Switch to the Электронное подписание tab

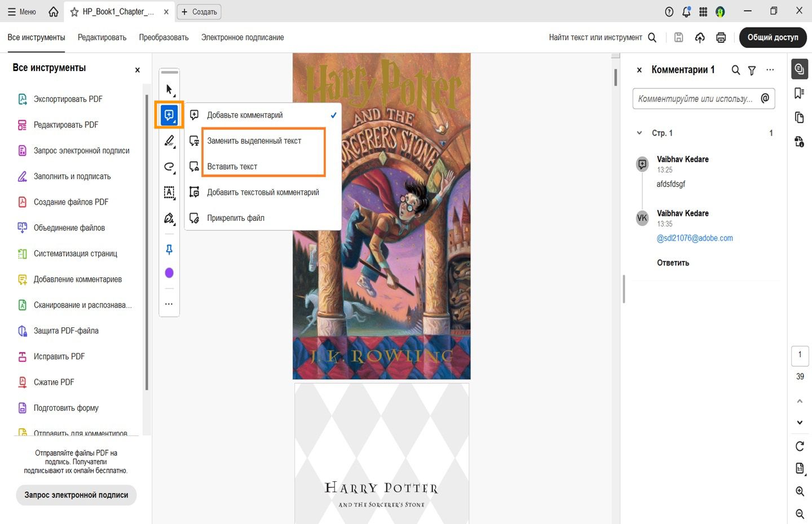click(242, 37)
